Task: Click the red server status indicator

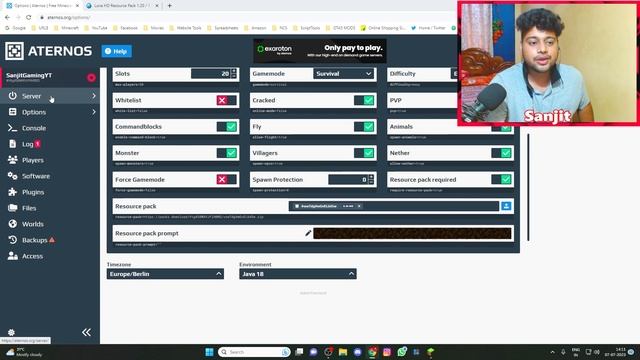Action: click(91, 78)
